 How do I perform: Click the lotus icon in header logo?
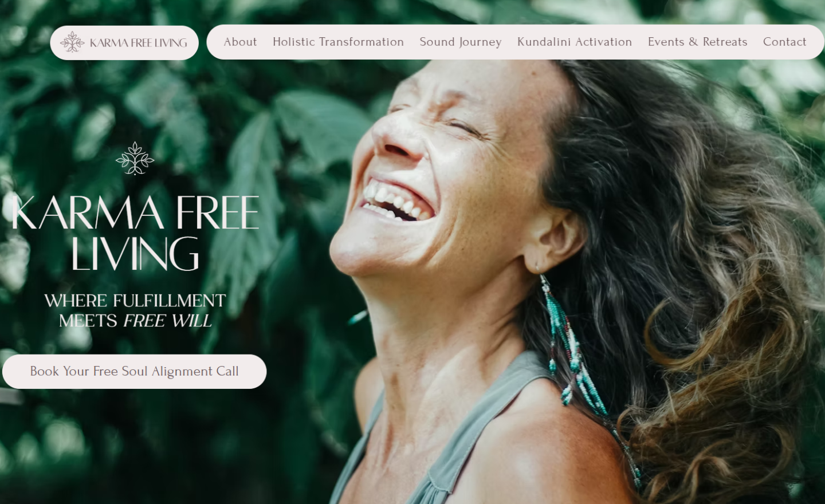(x=72, y=42)
